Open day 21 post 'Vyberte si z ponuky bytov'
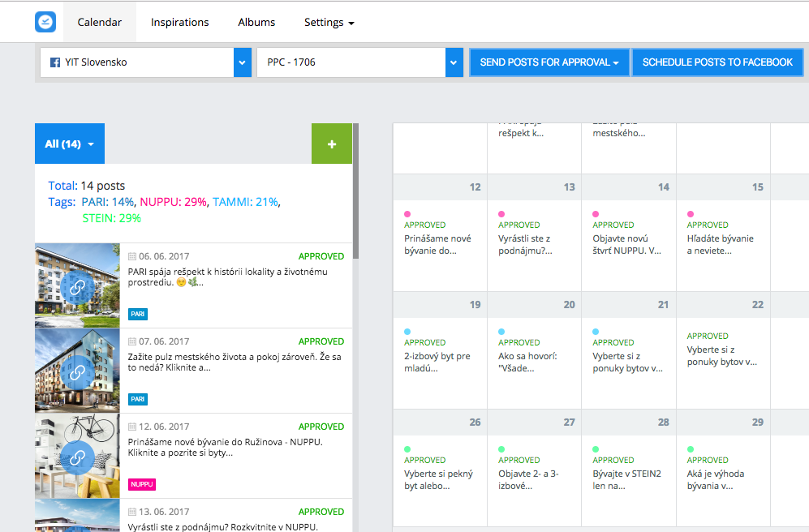Image resolution: width=809 pixels, height=532 pixels. tap(627, 363)
